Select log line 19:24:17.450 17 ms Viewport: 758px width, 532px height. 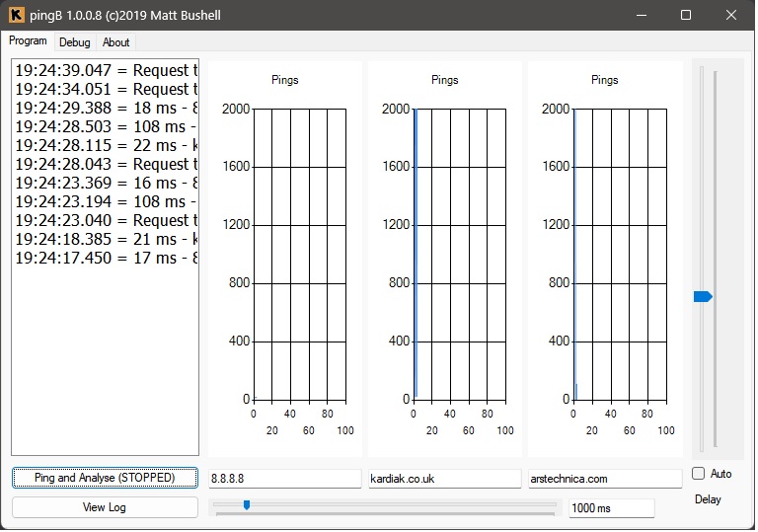(x=106, y=258)
